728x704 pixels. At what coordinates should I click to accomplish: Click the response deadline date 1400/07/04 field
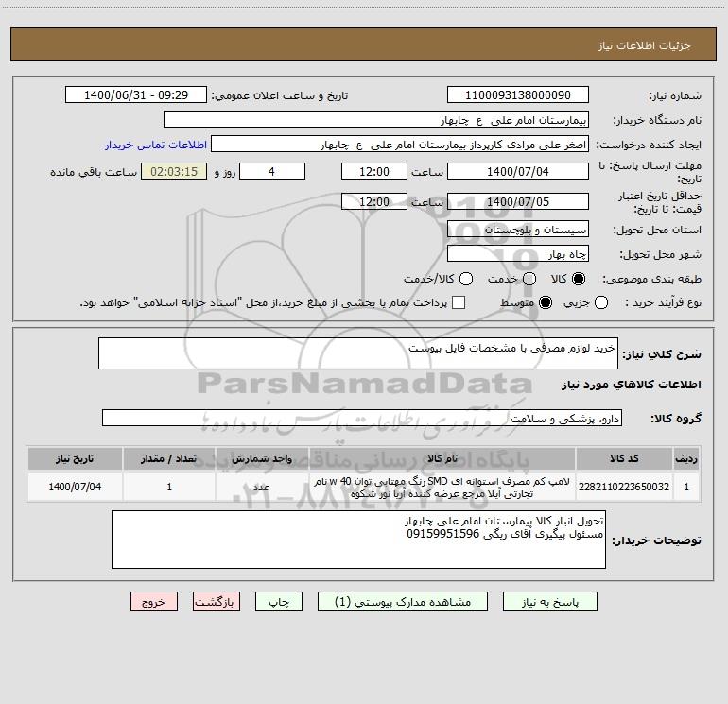[518, 171]
